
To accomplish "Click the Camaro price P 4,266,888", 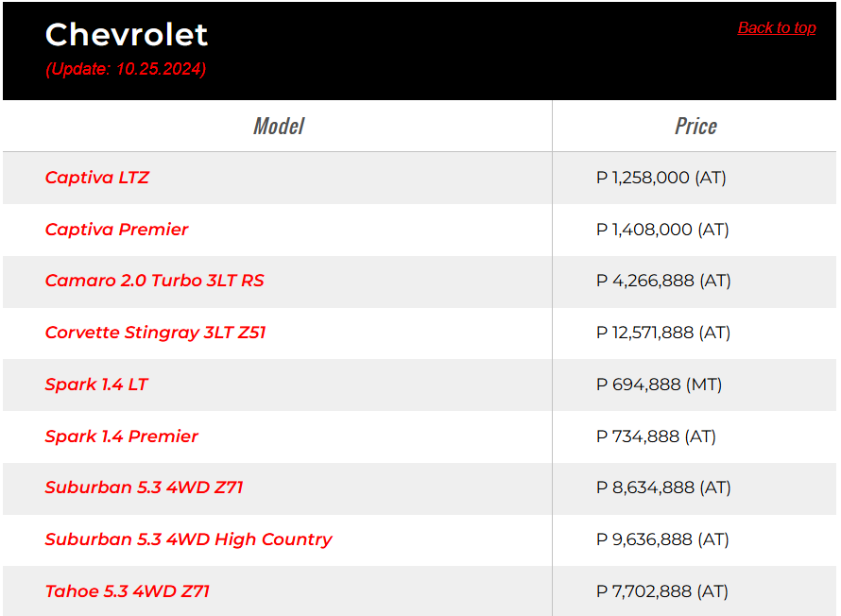I will (x=663, y=281).
